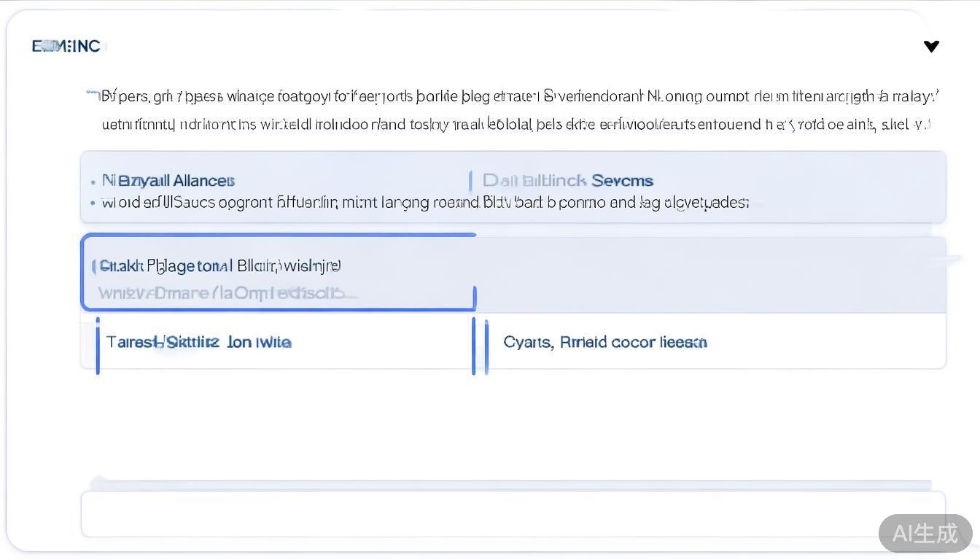Click the EM:INC logo in the header
The width and height of the screenshot is (980, 560).
tap(66, 47)
